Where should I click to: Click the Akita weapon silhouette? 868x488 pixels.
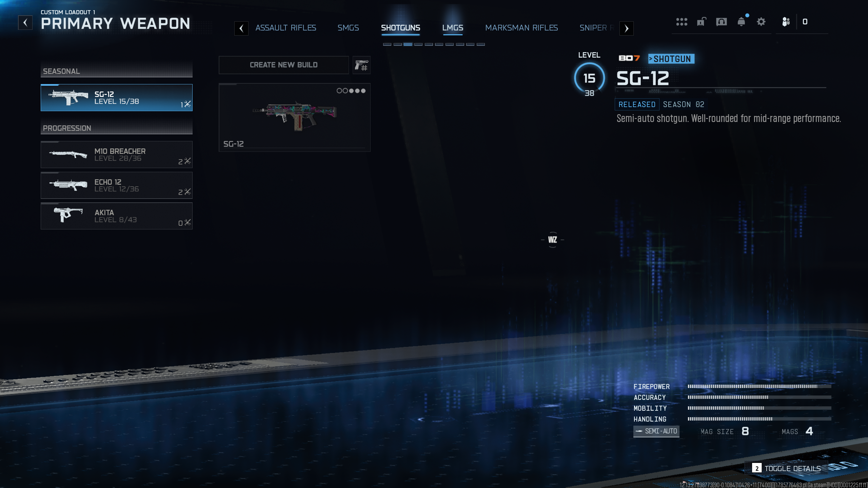(68, 215)
